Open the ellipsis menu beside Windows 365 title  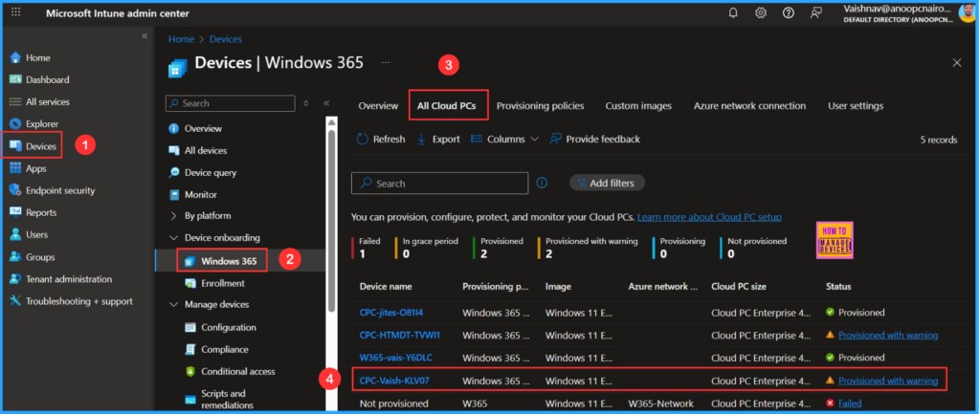[386, 62]
